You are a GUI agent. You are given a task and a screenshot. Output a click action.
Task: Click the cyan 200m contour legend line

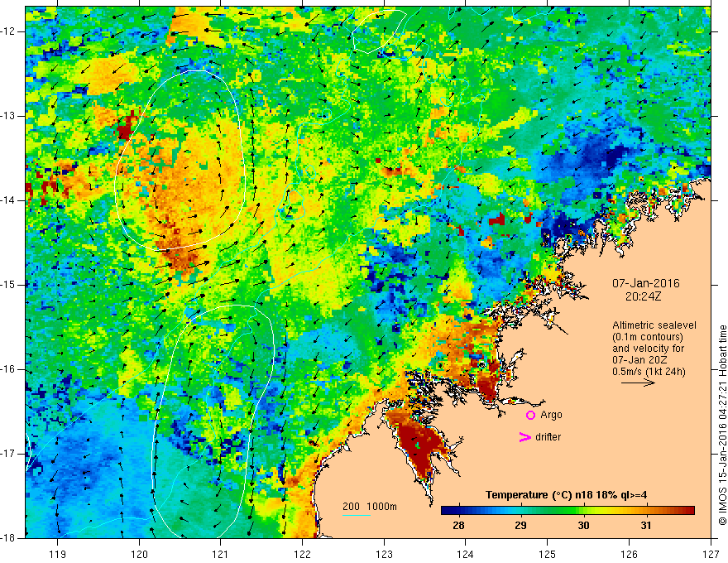pyautogui.click(x=356, y=515)
